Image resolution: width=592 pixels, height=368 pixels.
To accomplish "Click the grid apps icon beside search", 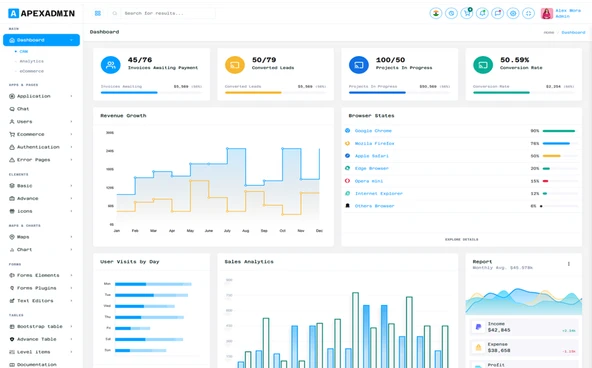I will [98, 13].
